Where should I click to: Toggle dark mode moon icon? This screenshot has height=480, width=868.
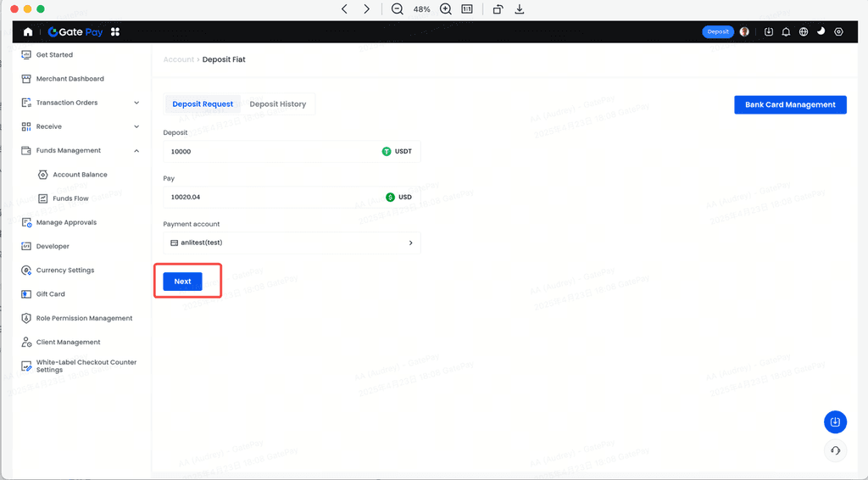click(821, 31)
